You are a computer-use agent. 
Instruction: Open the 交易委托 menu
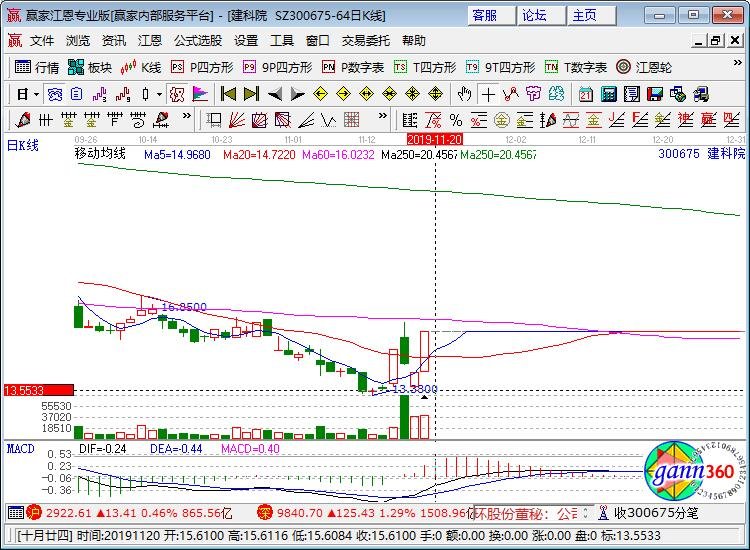[x=366, y=41]
